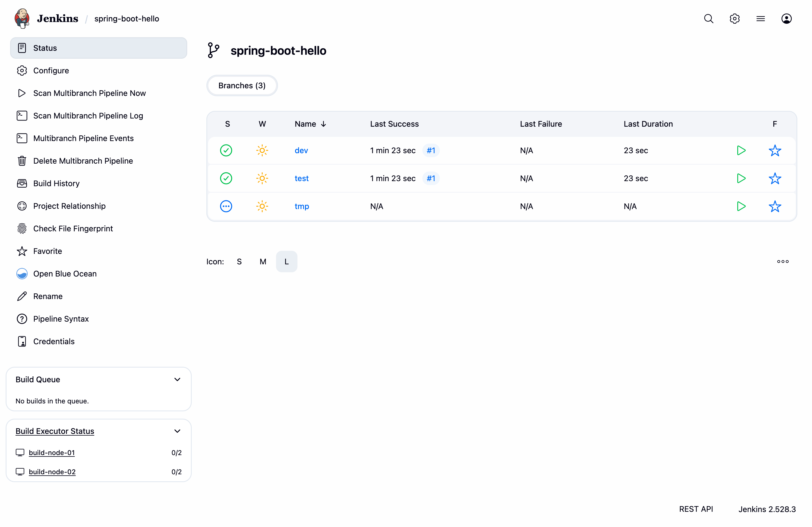812x527 pixels.
Task: Open Configure in the sidebar
Action: [x=51, y=71]
